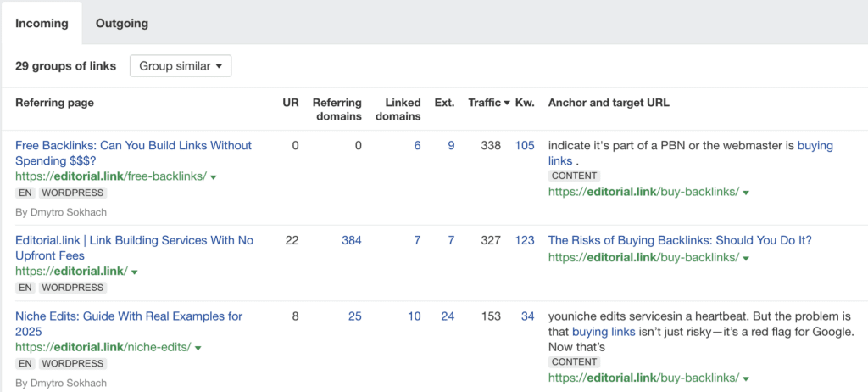This screenshot has height=392, width=868.
Task: Open editorial.link/niche-edits/ referring URL
Action: click(x=103, y=348)
